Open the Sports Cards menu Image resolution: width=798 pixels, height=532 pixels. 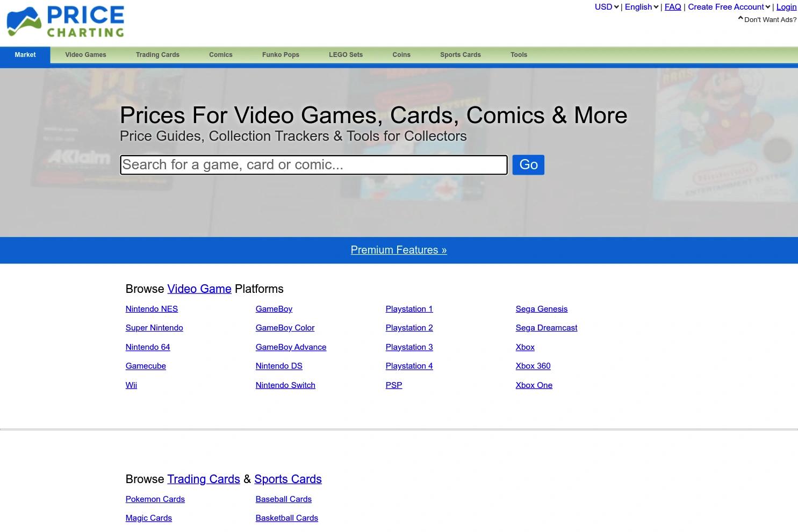461,55
